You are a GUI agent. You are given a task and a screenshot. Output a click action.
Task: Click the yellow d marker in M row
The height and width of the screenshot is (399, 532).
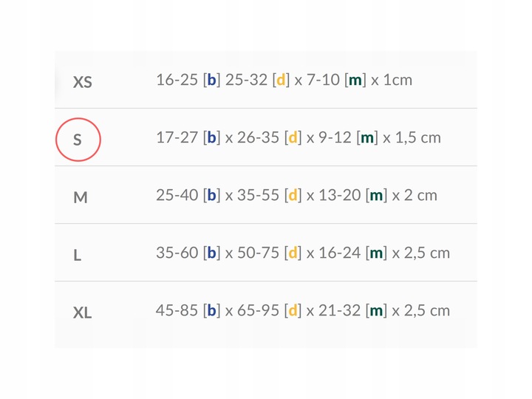[293, 195]
